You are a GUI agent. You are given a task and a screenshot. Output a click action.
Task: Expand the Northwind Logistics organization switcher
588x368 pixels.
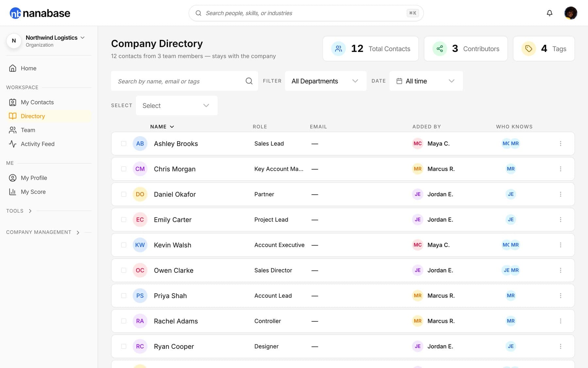46,41
